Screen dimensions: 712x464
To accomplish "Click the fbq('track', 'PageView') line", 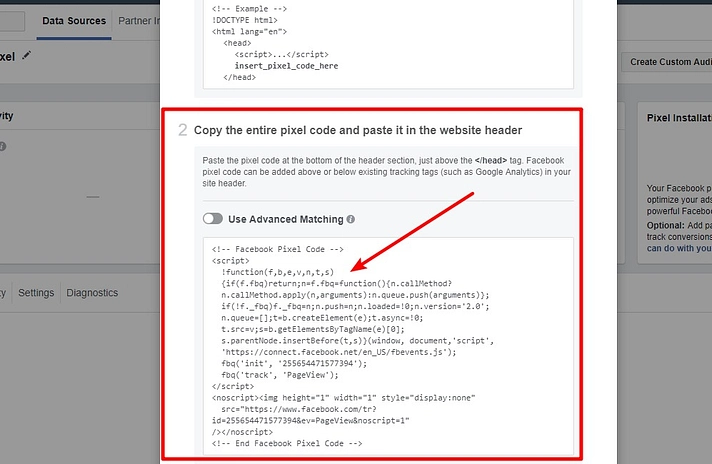I will 280,375.
